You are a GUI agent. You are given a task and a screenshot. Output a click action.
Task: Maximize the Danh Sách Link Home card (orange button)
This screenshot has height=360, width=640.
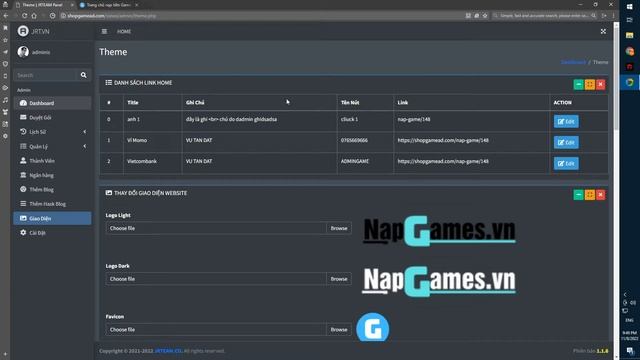click(x=590, y=84)
